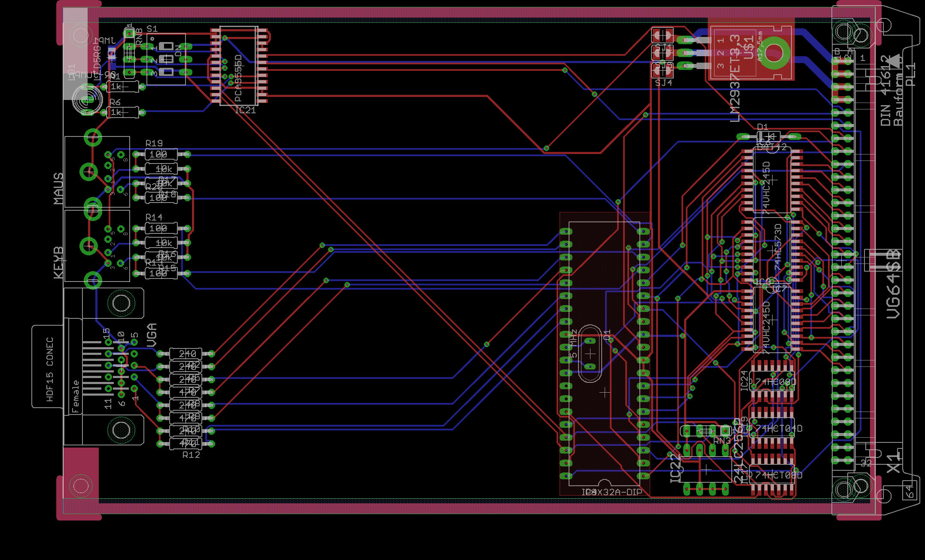Select the R12 470 ohm resistor
Image resolution: width=925 pixels, height=560 pixels.
coord(186,443)
